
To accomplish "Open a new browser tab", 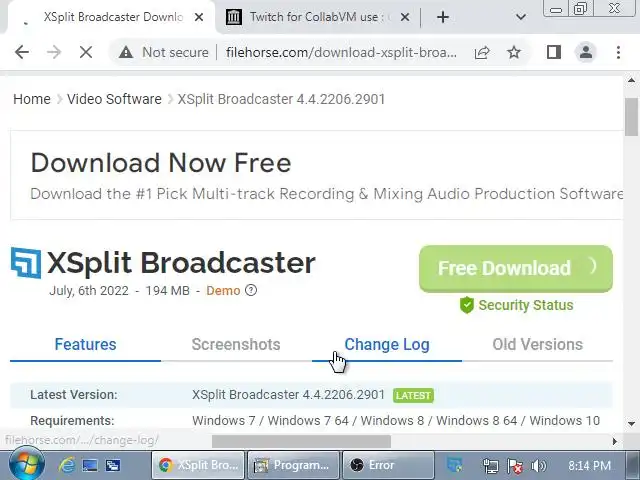I will point(443,17).
